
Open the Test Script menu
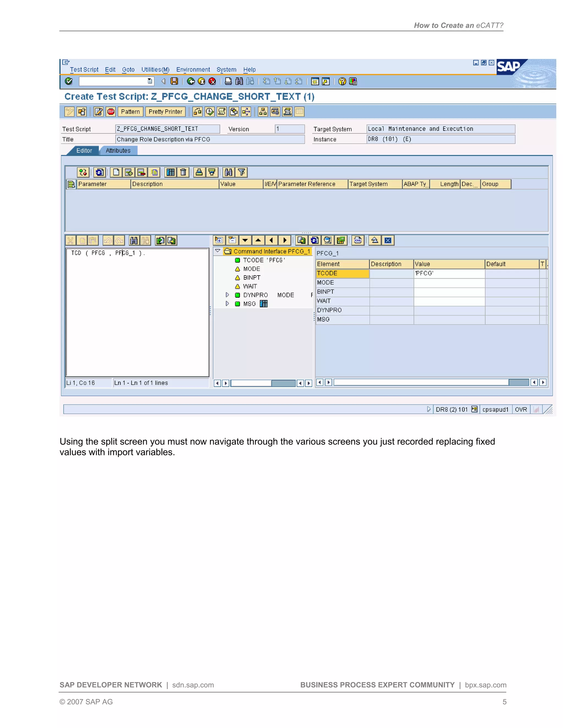click(x=84, y=70)
